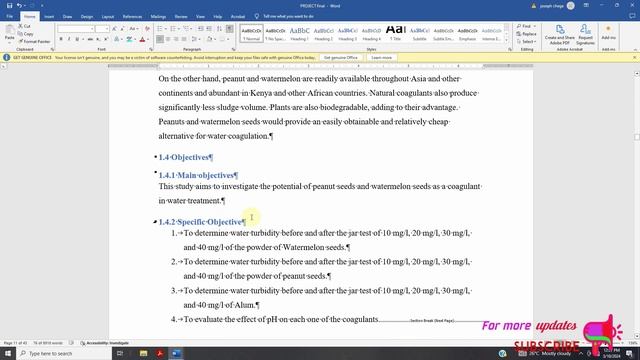Toggle Superscript formatting
Viewport: 640px width, 360px height.
[106, 39]
